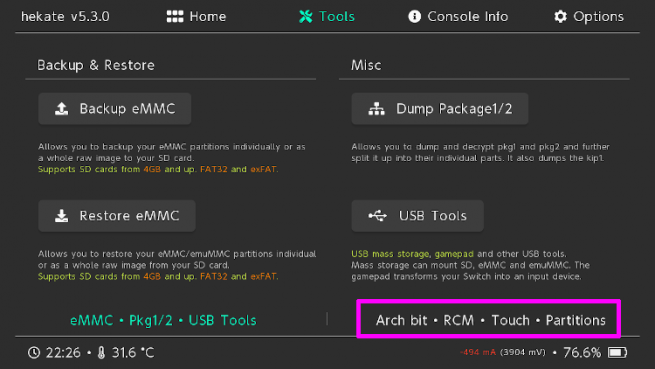The width and height of the screenshot is (655, 369).
Task: Click the battery icon at bottom right
Action: tap(617, 352)
